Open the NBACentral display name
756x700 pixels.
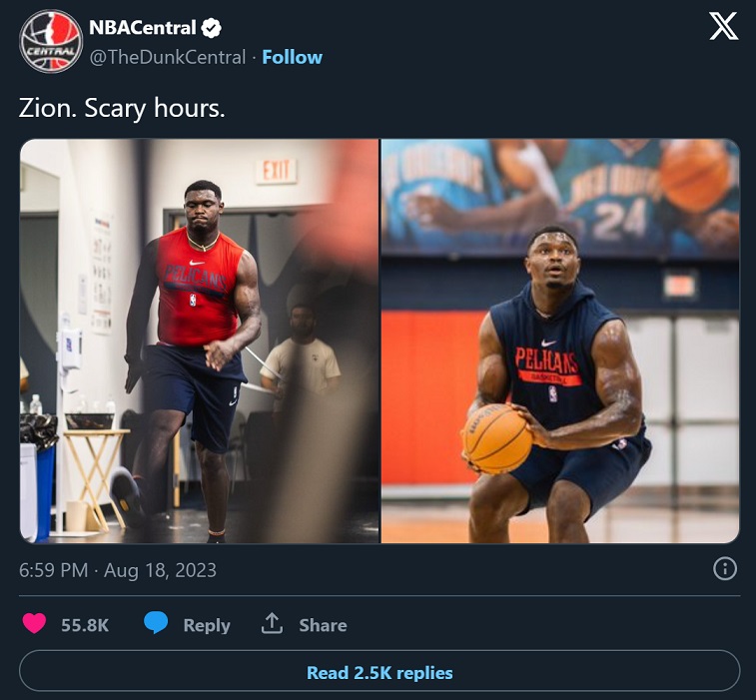(x=143, y=28)
